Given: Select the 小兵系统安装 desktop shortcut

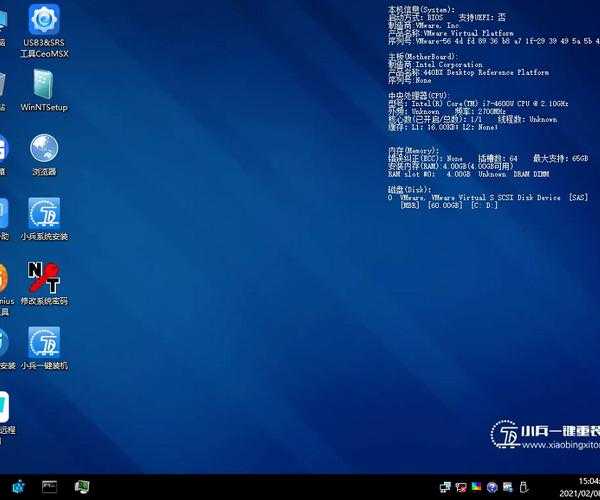Looking at the screenshot, I should click(x=44, y=213).
